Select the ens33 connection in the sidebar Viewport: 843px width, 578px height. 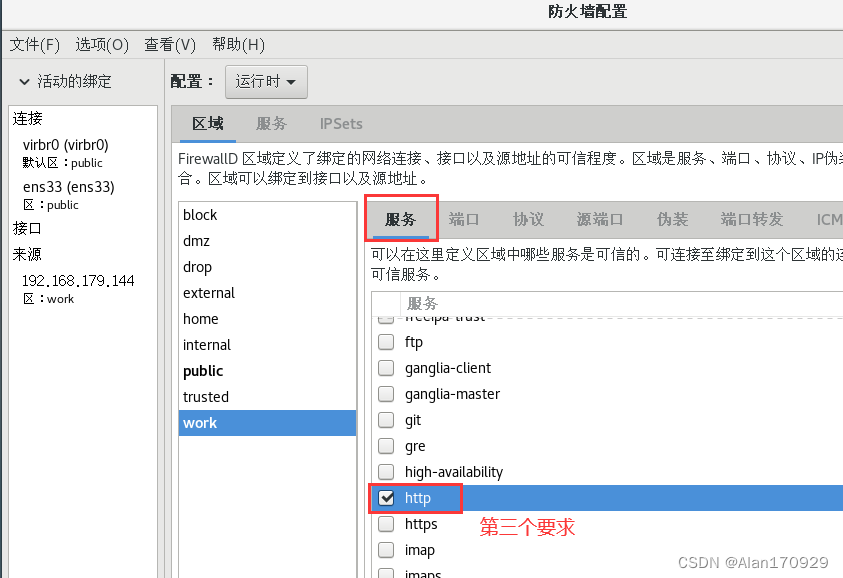tap(68, 186)
